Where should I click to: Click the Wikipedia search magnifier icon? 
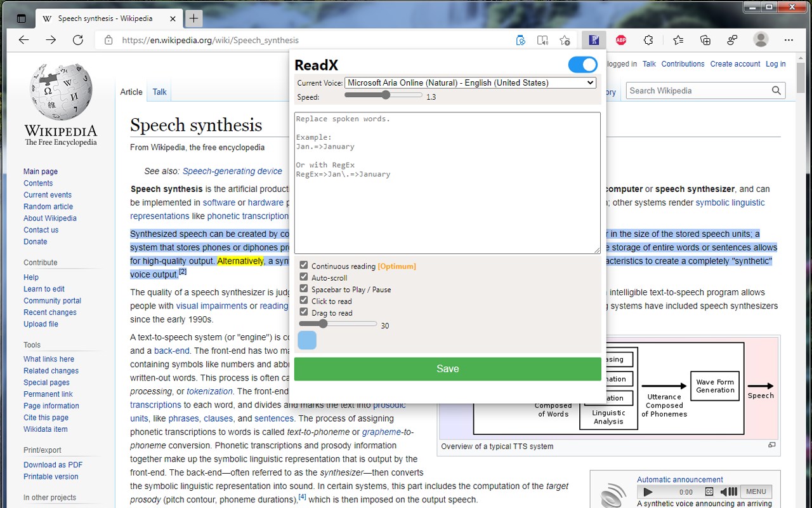(776, 91)
